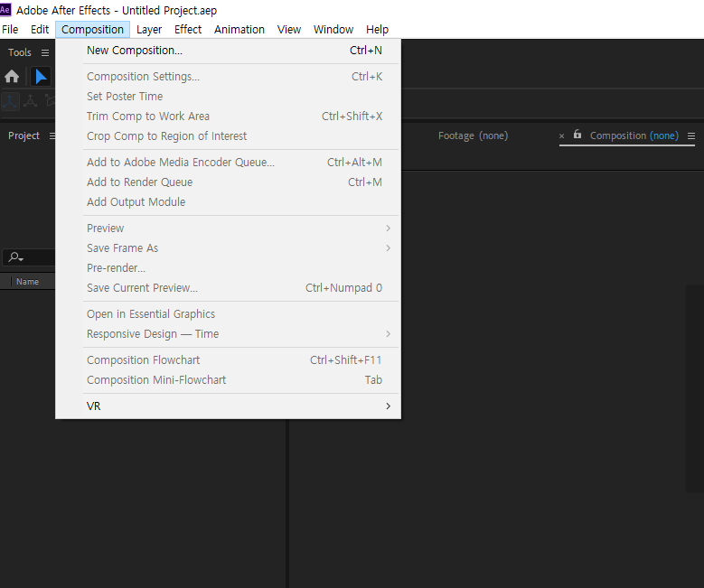704x588 pixels.
Task: Choose Composition Settings... entry
Action: click(228, 77)
